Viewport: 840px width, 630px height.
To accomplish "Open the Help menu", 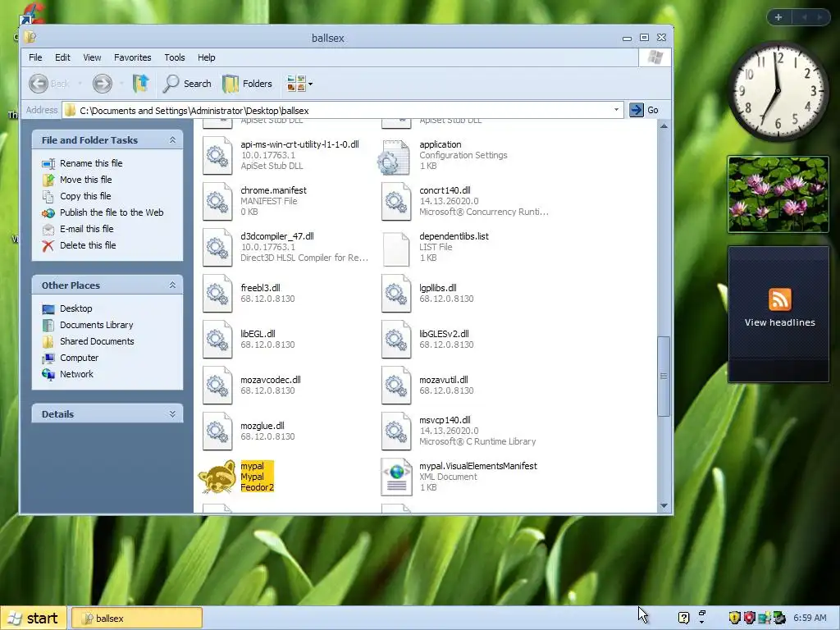I will tap(206, 57).
